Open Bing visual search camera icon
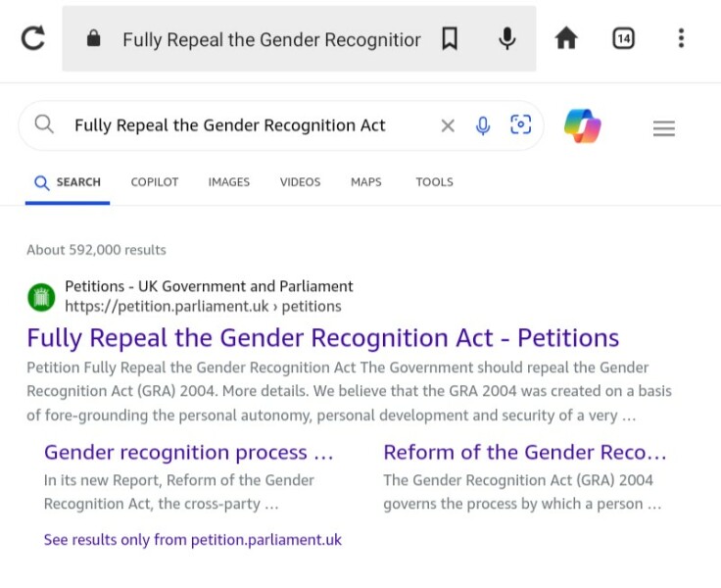721x588 pixels. tap(520, 125)
